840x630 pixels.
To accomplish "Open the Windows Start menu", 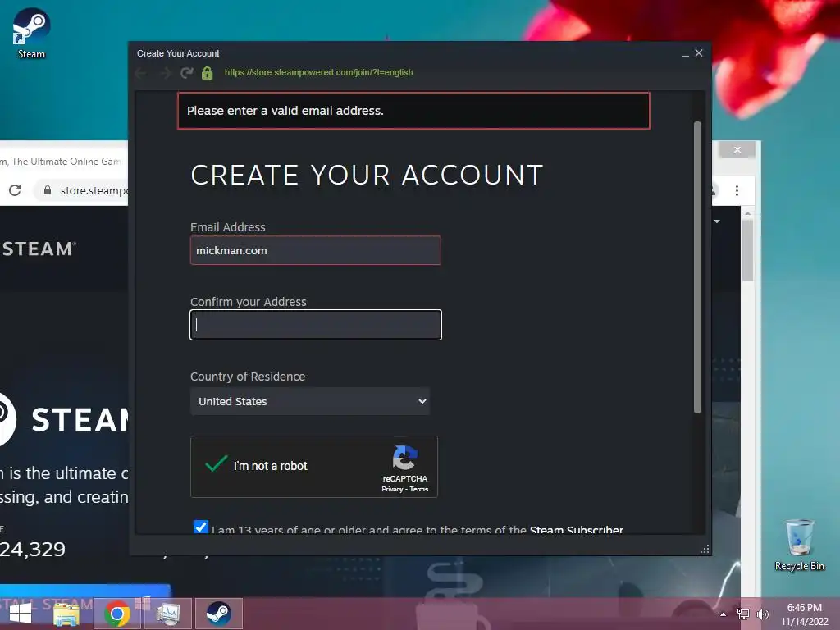I will tap(21, 614).
